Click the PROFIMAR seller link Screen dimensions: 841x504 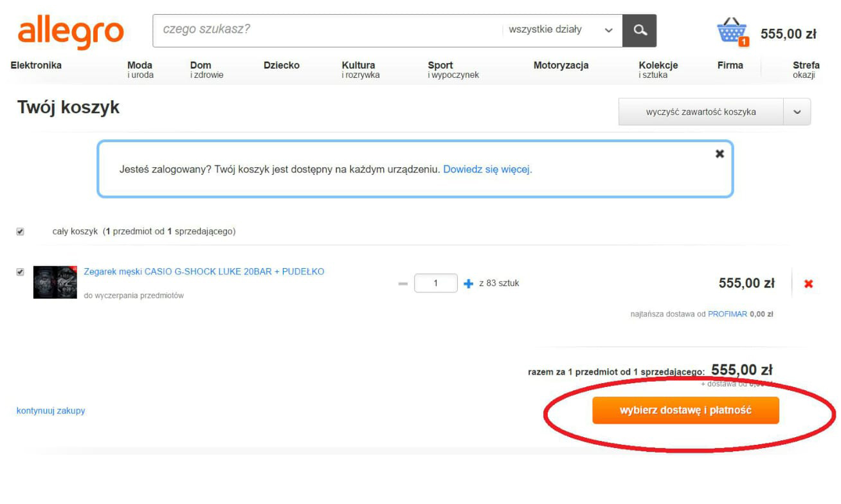point(727,314)
